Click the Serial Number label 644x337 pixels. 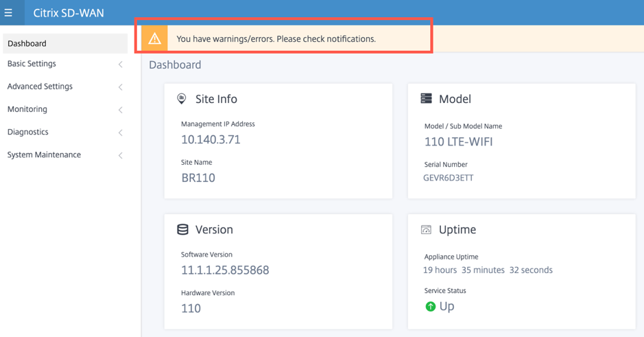(446, 165)
